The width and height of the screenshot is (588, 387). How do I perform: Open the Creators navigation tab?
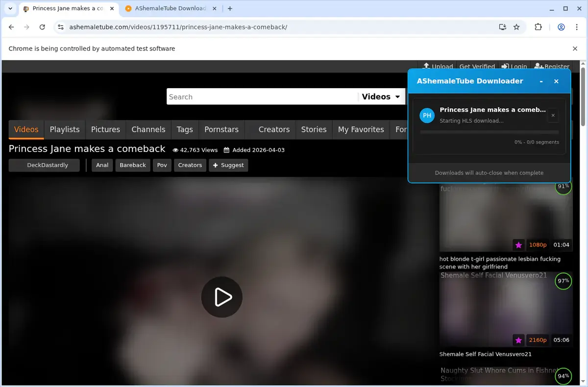tap(274, 129)
